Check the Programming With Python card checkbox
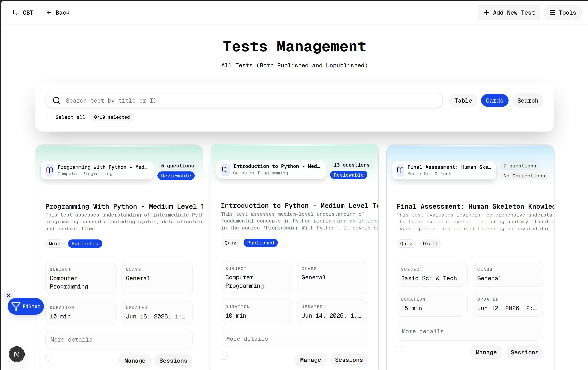The width and height of the screenshot is (588, 370). click(49, 357)
